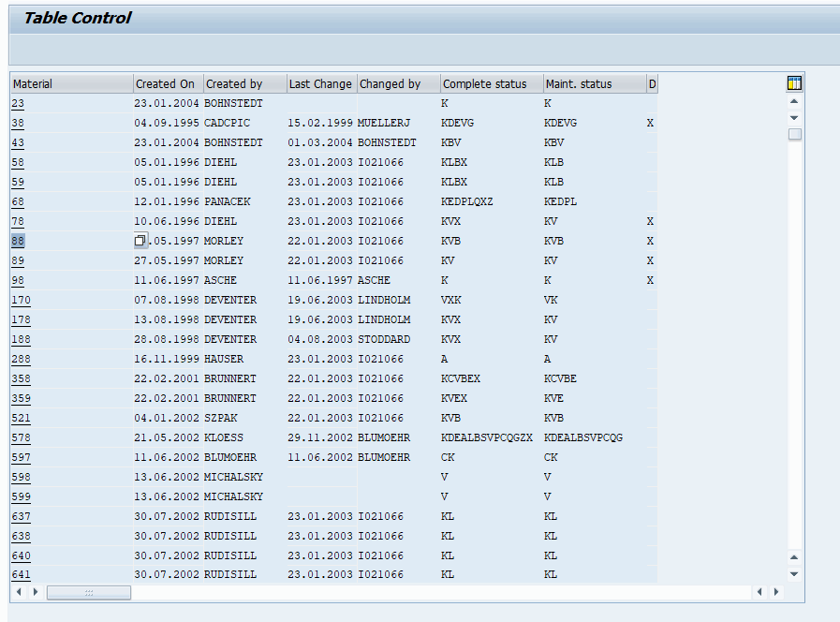Select the Maint. status column header

pos(595,83)
